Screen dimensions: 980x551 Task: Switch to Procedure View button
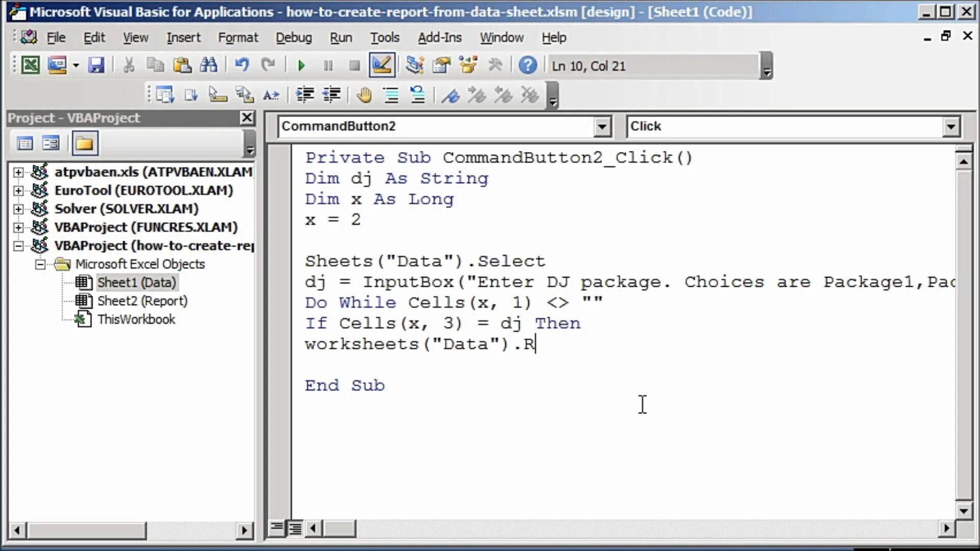pyautogui.click(x=277, y=528)
